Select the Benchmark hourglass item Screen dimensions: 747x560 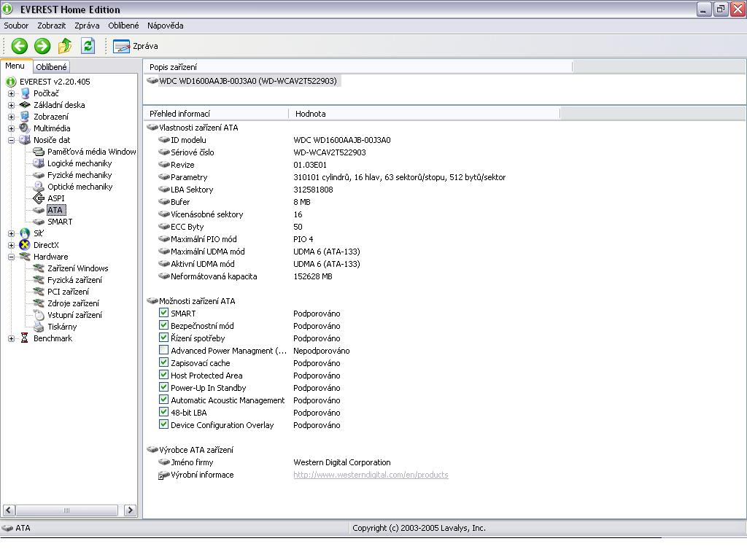[x=53, y=338]
